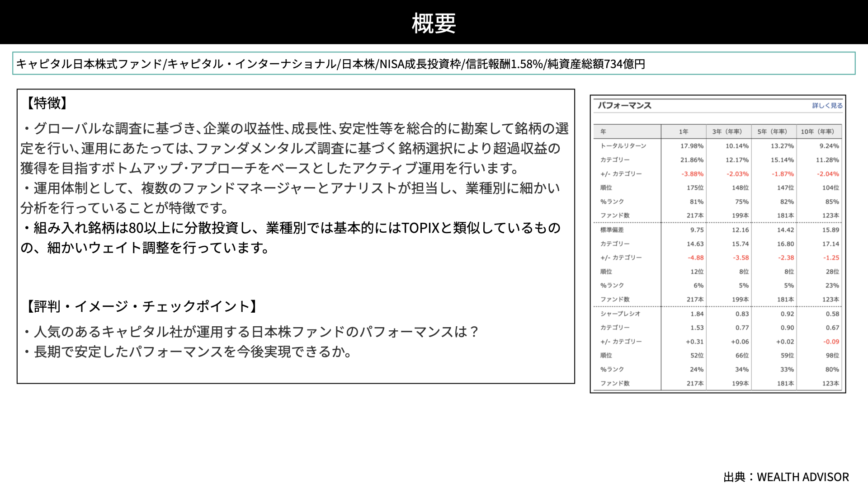This screenshot has width=868, height=488.
Task: Click the シャープレシオ row label
Action: click(x=620, y=314)
